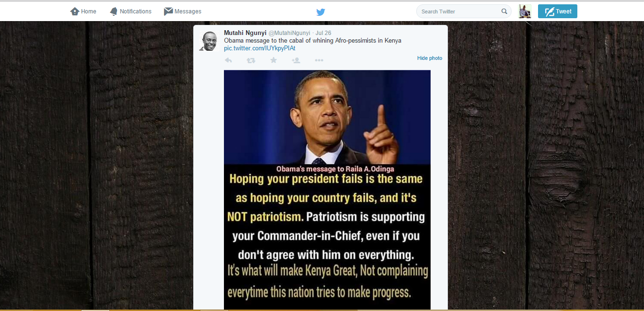Select the Notifications navigation label
Image resolution: width=644 pixels, height=311 pixels.
(x=136, y=12)
